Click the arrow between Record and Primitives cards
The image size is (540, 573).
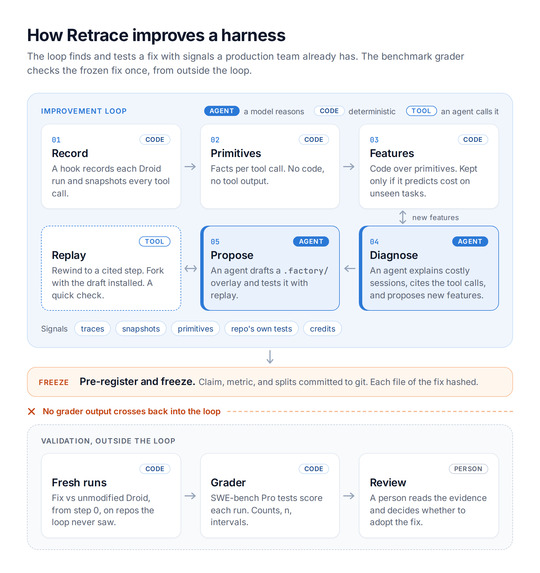point(190,167)
